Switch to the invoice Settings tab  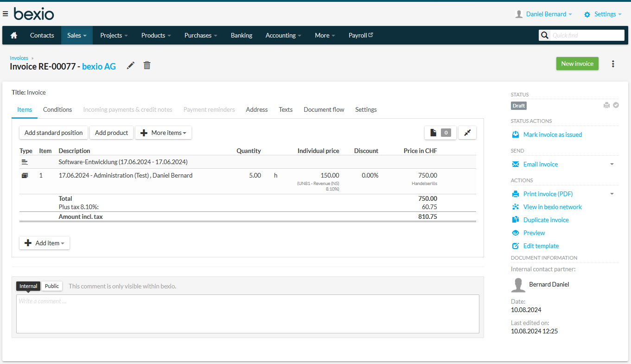366,110
